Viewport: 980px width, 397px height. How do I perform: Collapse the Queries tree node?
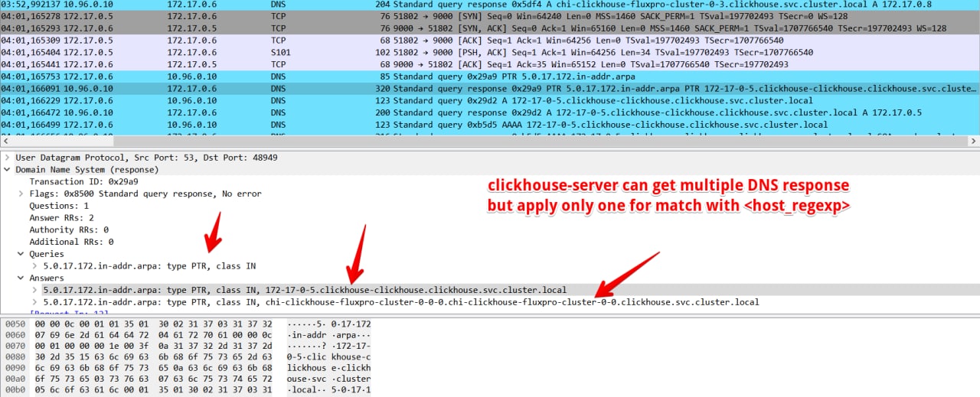pos(21,254)
